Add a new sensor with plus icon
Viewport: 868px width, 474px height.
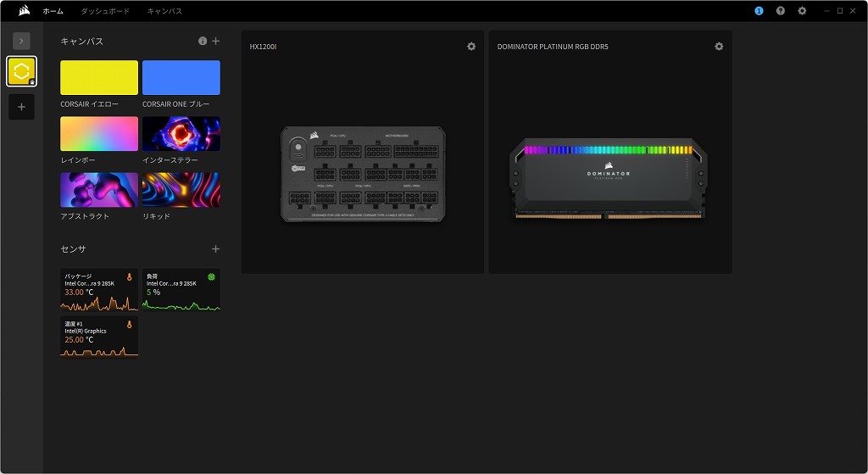click(216, 249)
